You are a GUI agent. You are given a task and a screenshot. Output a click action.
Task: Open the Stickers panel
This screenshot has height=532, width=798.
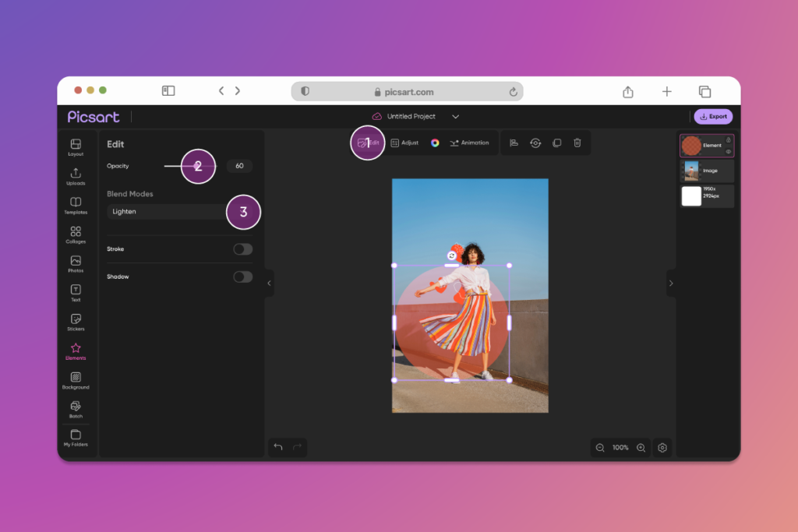pyautogui.click(x=76, y=322)
